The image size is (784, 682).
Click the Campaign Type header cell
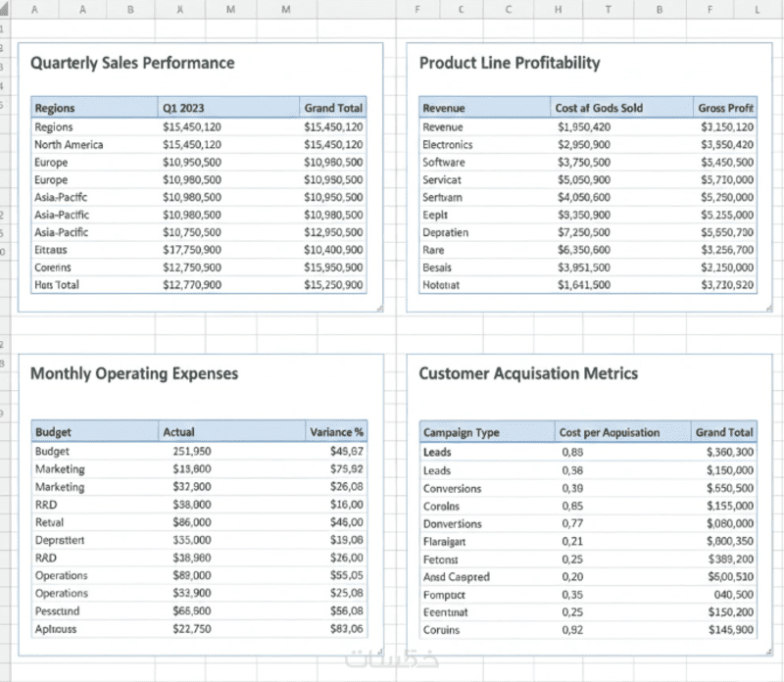[x=461, y=432]
